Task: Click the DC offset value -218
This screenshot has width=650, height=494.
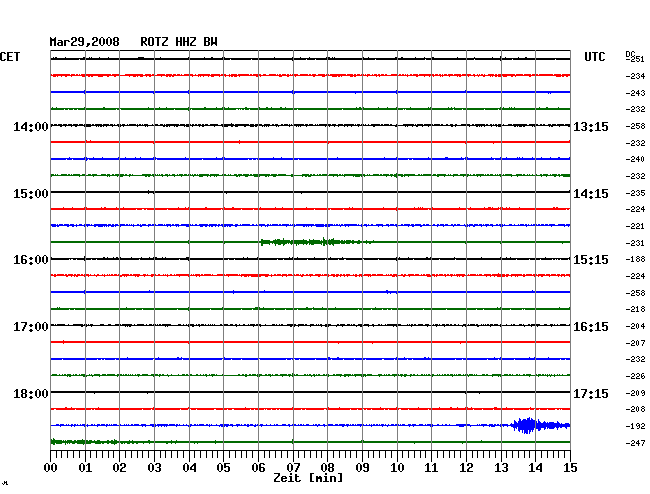Action: click(x=635, y=309)
